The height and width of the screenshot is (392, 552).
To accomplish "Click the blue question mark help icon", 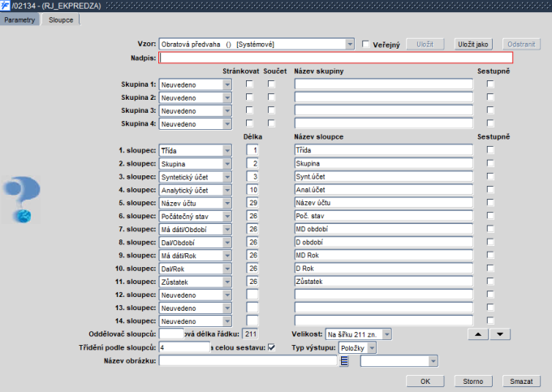I will pyautogui.click(x=21, y=199).
